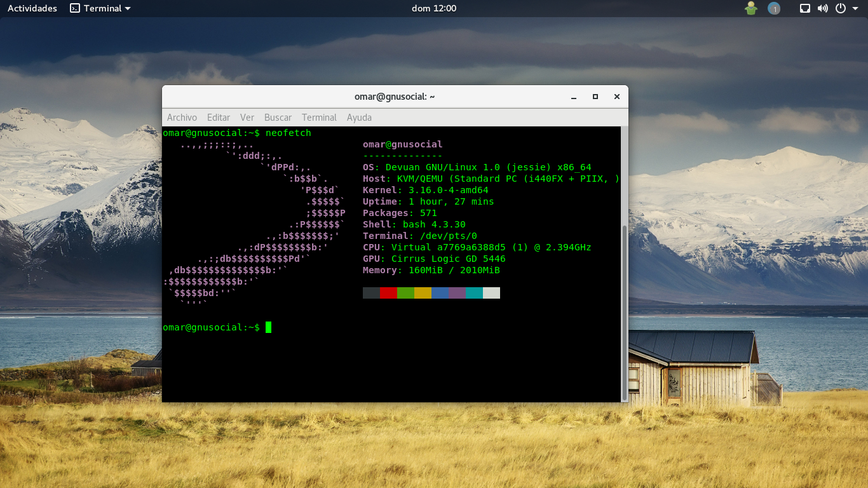Click the omar@gnusocial header above dashes
The height and width of the screenshot is (488, 868).
(x=403, y=144)
